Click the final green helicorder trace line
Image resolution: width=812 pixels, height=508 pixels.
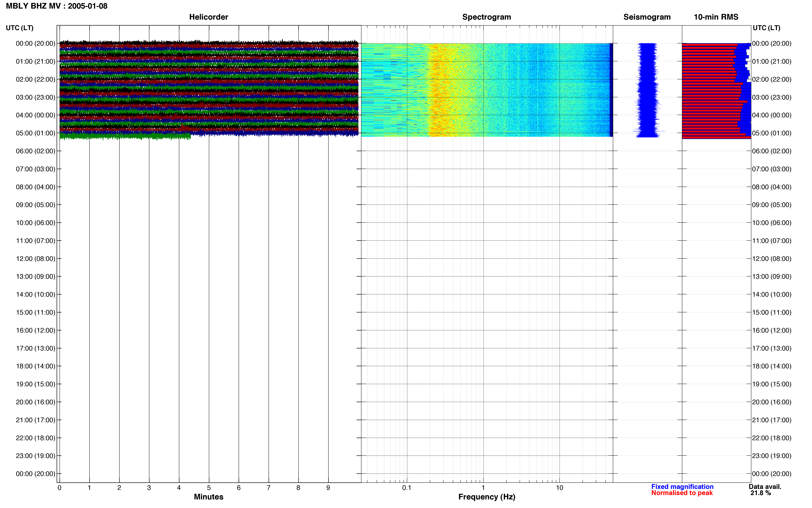tap(125, 136)
